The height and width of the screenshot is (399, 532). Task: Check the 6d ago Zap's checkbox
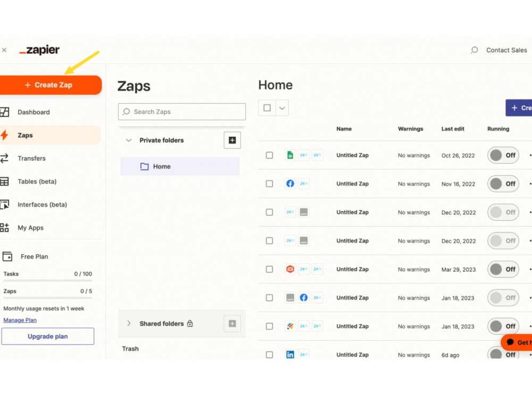[269, 354]
